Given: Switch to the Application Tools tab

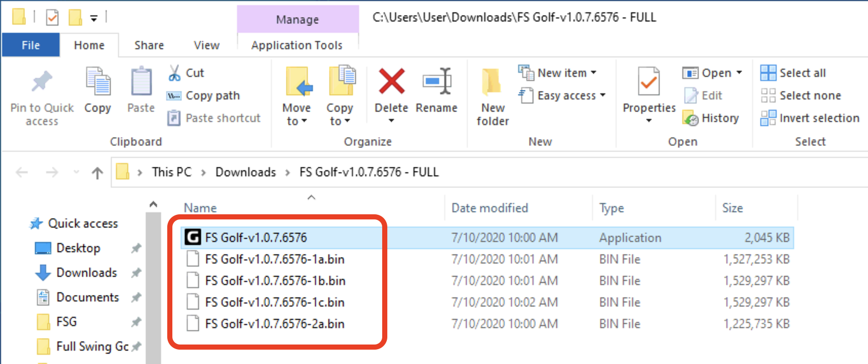Looking at the screenshot, I should pos(297,45).
